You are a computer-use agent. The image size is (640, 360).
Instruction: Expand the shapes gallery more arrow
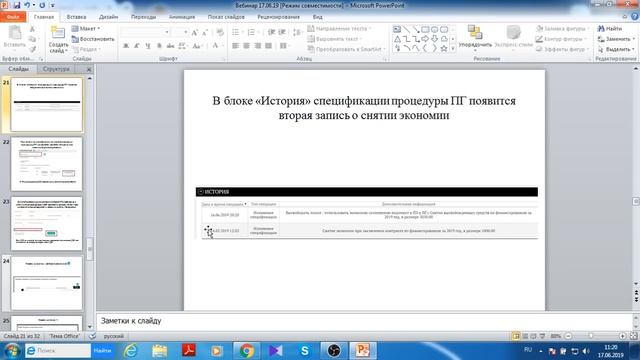(x=453, y=49)
